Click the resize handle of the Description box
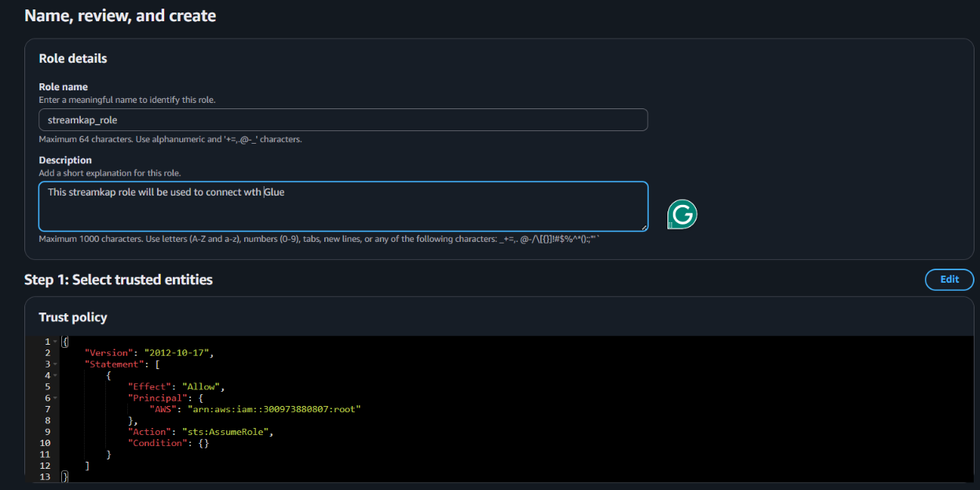Viewport: 980px width, 490px height. point(644,227)
